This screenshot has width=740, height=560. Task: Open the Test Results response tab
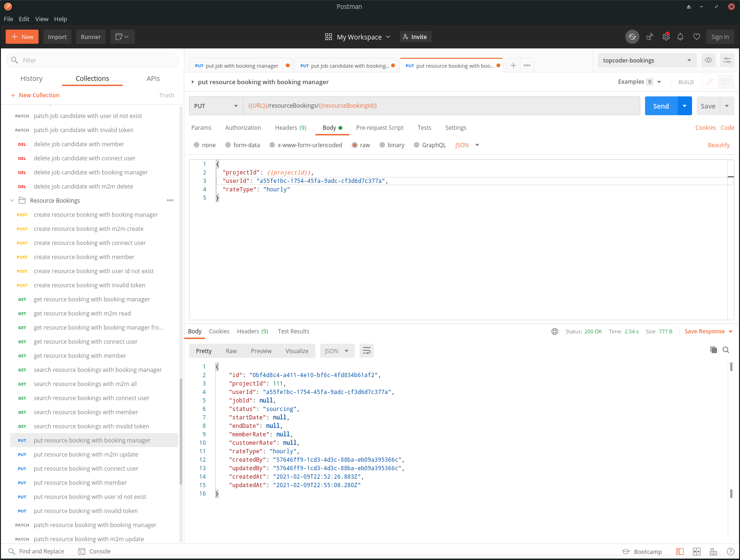[293, 331]
